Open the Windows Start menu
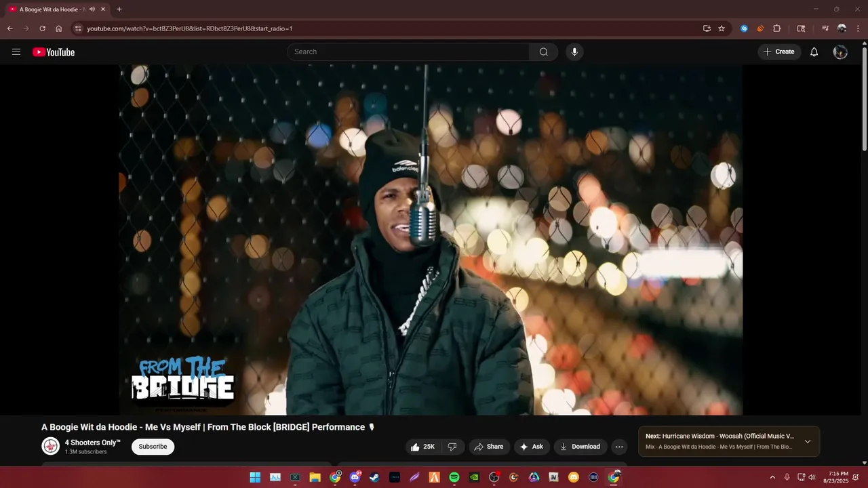 [255, 477]
